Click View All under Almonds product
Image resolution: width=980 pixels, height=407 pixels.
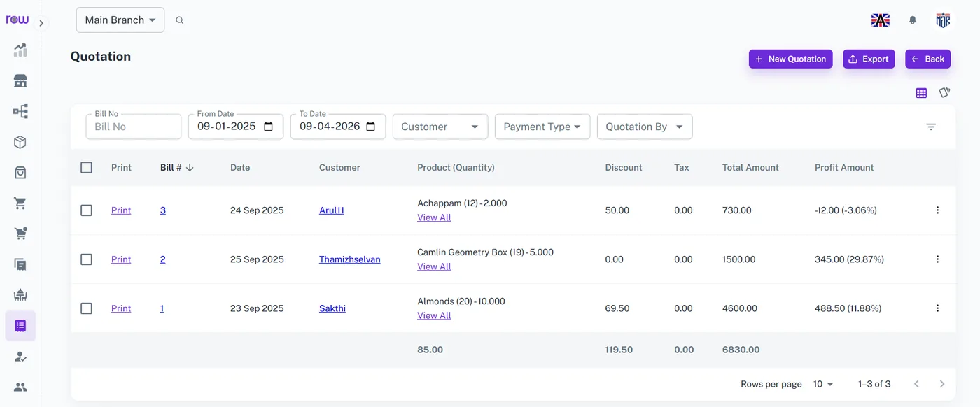[x=434, y=315]
